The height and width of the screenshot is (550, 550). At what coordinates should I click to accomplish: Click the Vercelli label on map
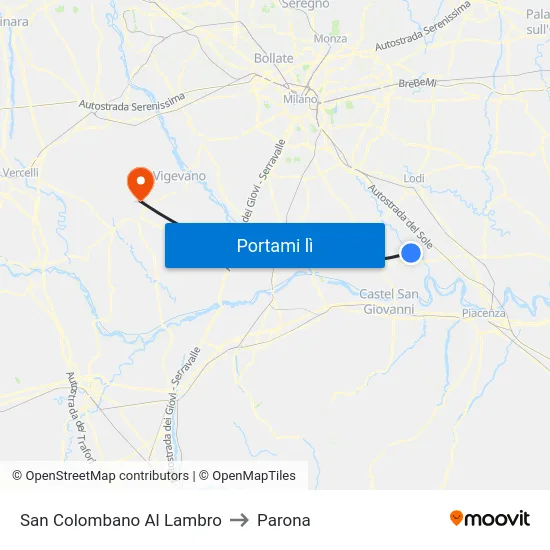tap(20, 173)
